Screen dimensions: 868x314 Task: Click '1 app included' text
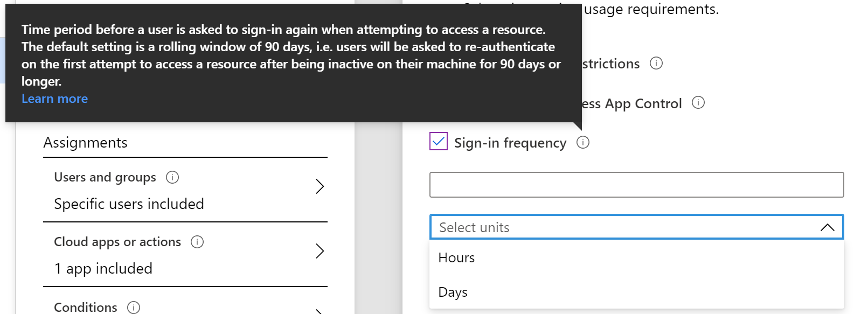point(103,269)
